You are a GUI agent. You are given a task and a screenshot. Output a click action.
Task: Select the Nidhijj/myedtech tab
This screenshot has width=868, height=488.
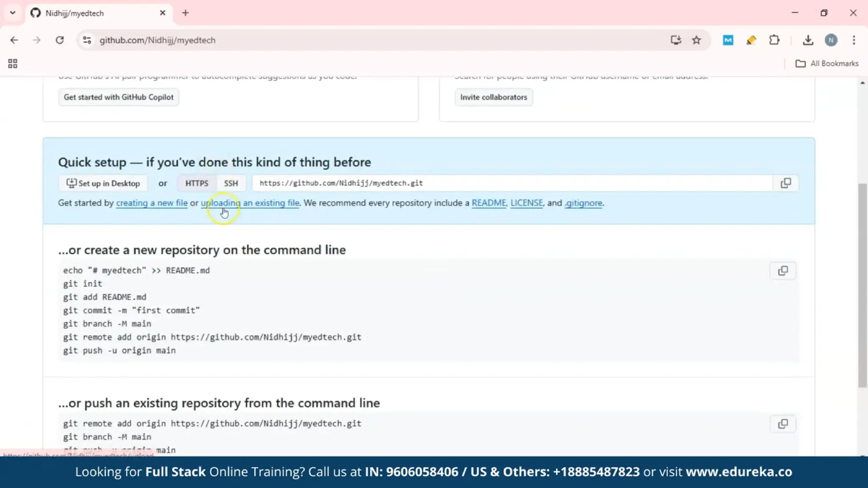(x=98, y=13)
